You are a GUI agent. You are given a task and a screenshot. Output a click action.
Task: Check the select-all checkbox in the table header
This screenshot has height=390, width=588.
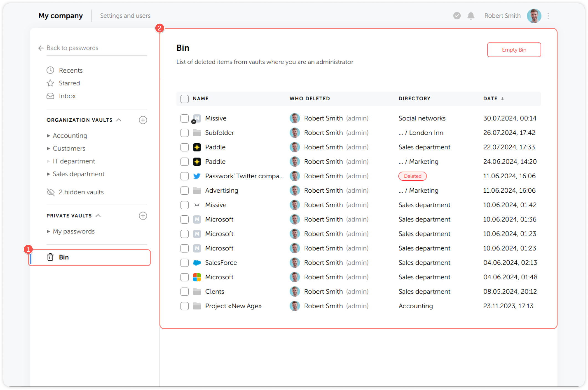(x=184, y=99)
